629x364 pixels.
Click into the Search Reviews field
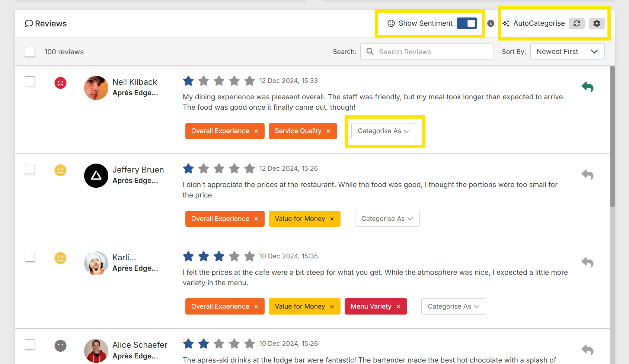click(x=432, y=52)
